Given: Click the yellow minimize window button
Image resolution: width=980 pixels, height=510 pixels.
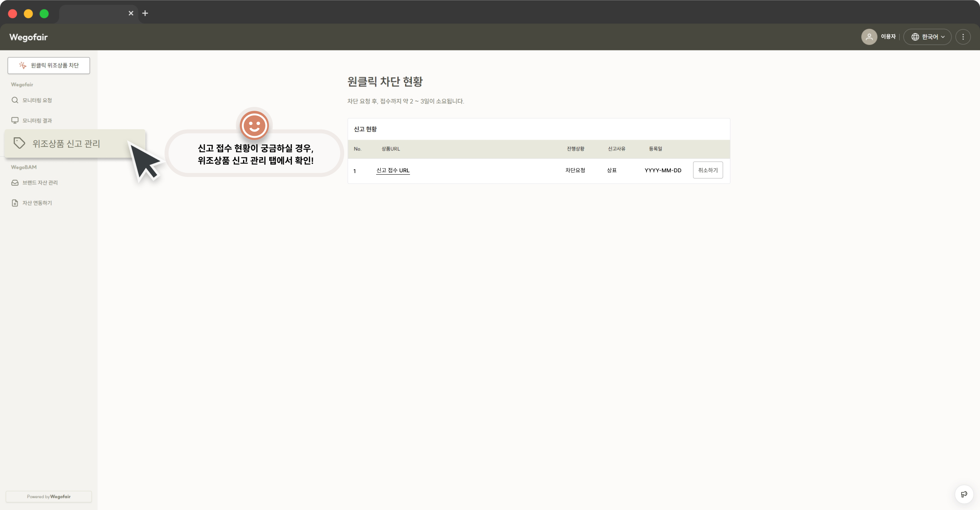Looking at the screenshot, I should (x=28, y=14).
